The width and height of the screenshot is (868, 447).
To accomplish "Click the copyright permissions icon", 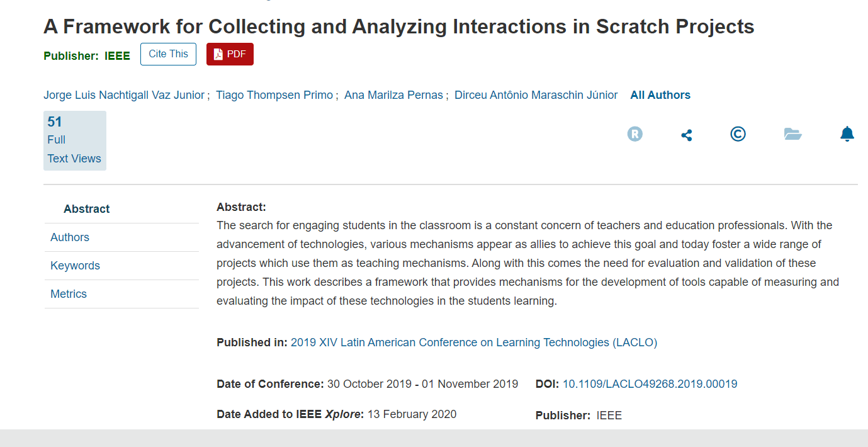I will (x=738, y=134).
